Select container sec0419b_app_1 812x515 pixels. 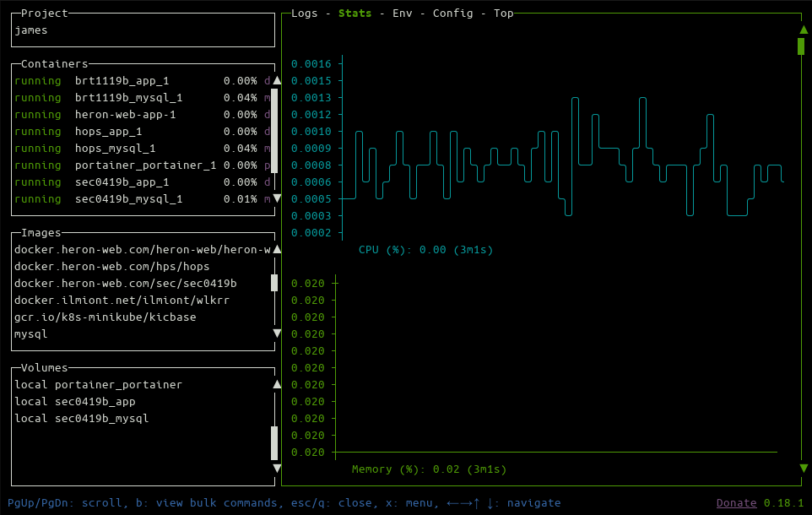[x=143, y=182]
